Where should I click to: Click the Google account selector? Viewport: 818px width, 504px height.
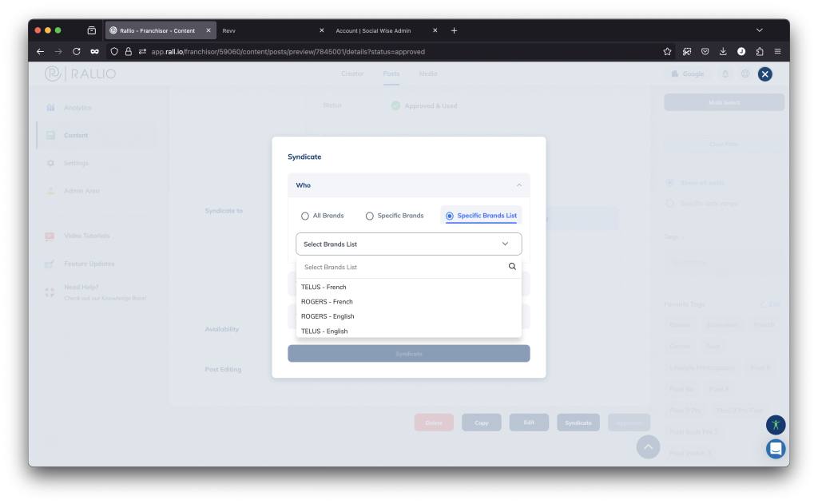[688, 74]
